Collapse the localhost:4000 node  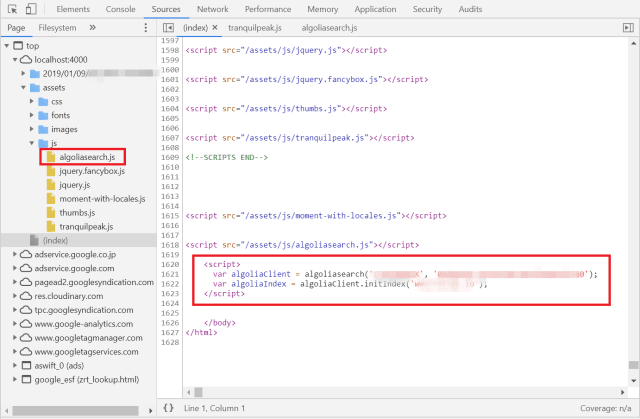tap(15, 60)
